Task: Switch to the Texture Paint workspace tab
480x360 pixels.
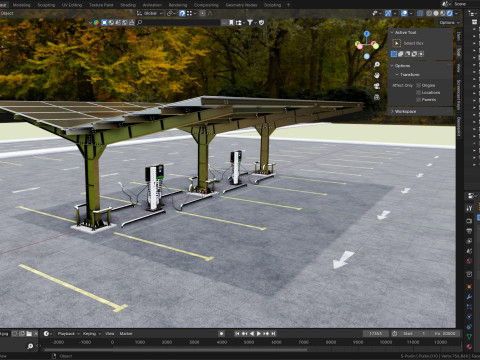Action: click(101, 5)
